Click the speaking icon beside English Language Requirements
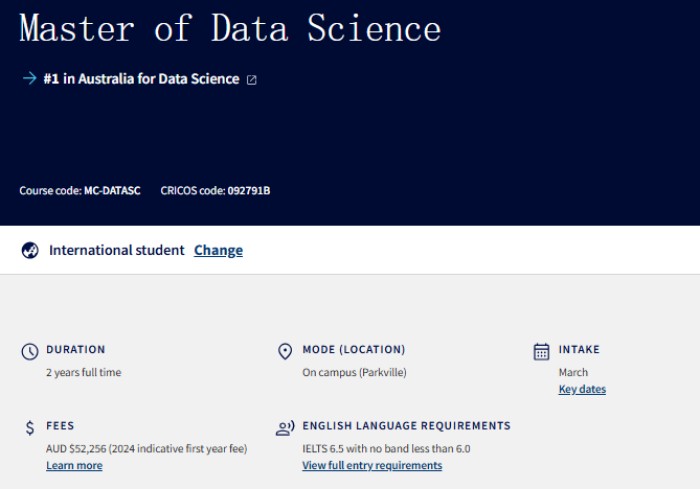This screenshot has width=700, height=489. [285, 428]
